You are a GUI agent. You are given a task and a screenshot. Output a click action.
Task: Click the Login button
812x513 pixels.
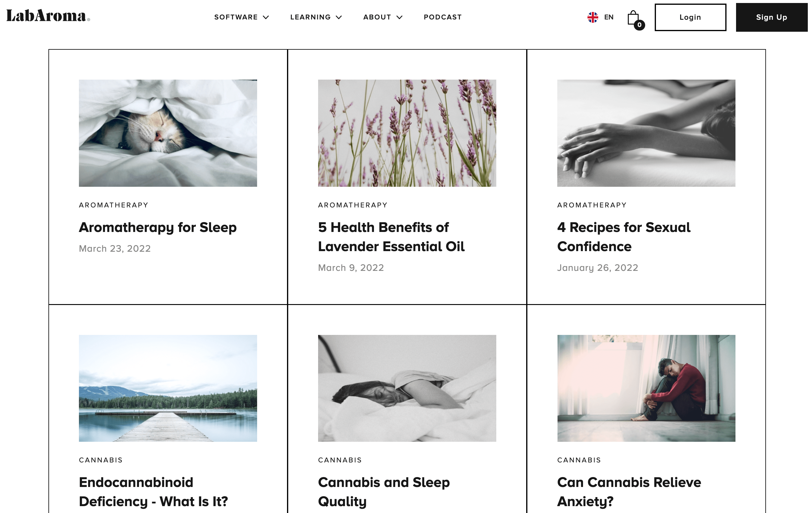click(690, 17)
